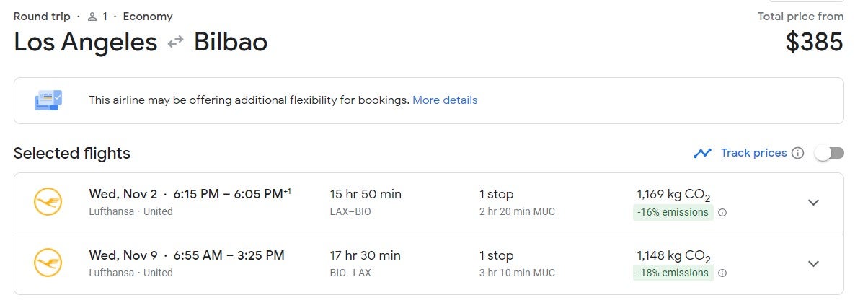Screen dimensions: 868x308
Task: Select the Wed, Nov 9 flight row
Action: tap(429, 264)
